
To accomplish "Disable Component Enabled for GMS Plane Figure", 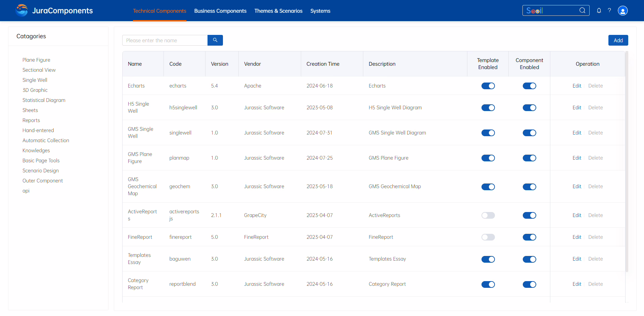I will (529, 158).
